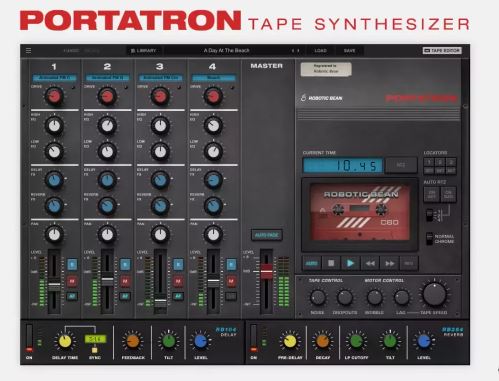Click the Load button
This screenshot has height=381, width=499.
point(320,51)
